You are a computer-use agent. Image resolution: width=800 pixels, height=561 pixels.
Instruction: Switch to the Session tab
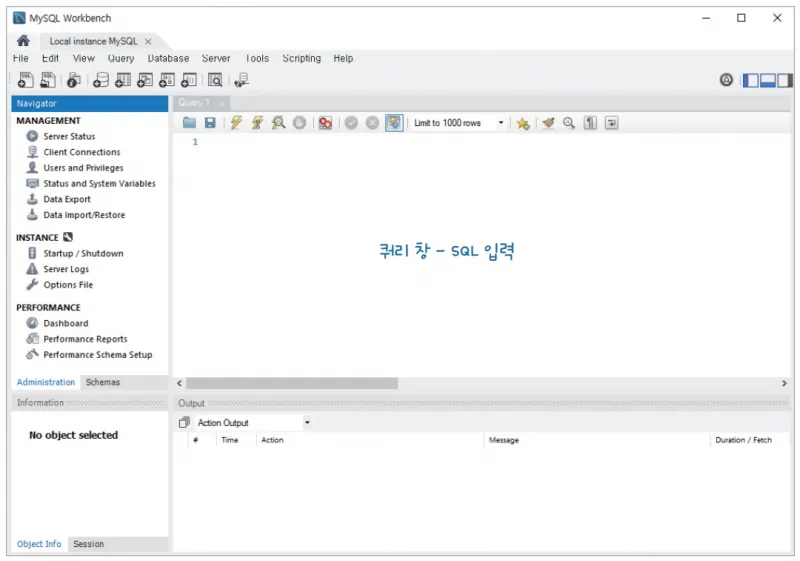pos(88,544)
